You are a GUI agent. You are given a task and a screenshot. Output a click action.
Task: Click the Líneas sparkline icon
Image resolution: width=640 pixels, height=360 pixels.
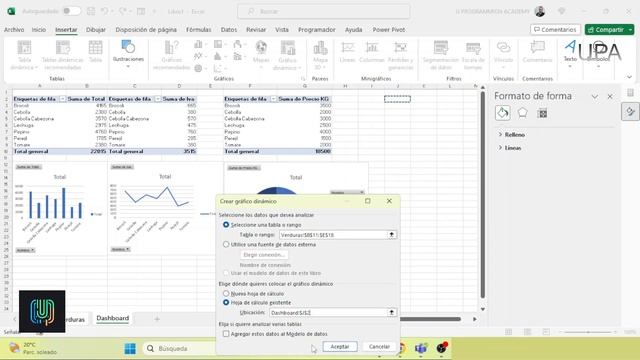click(x=347, y=51)
